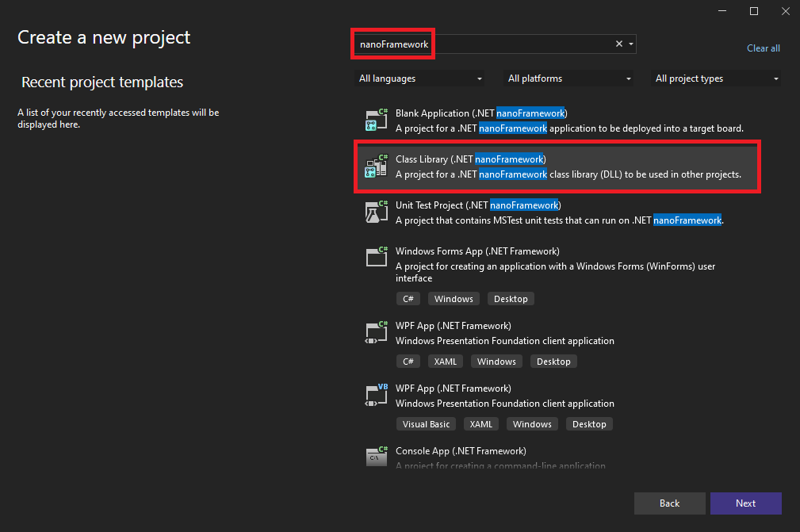Open the All platforms dropdown
Viewport: 800px width, 532px height.
[x=569, y=78]
